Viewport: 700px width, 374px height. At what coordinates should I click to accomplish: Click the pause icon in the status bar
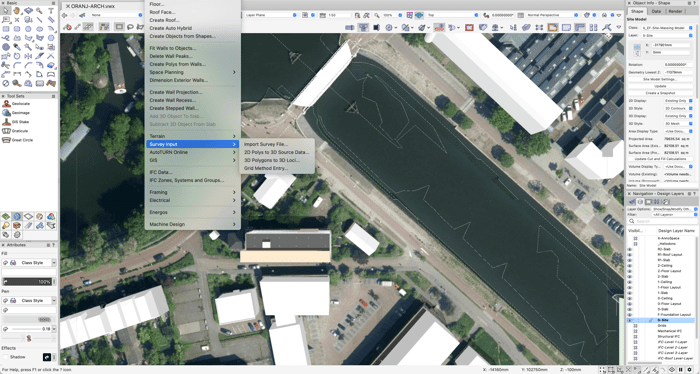coord(681,370)
